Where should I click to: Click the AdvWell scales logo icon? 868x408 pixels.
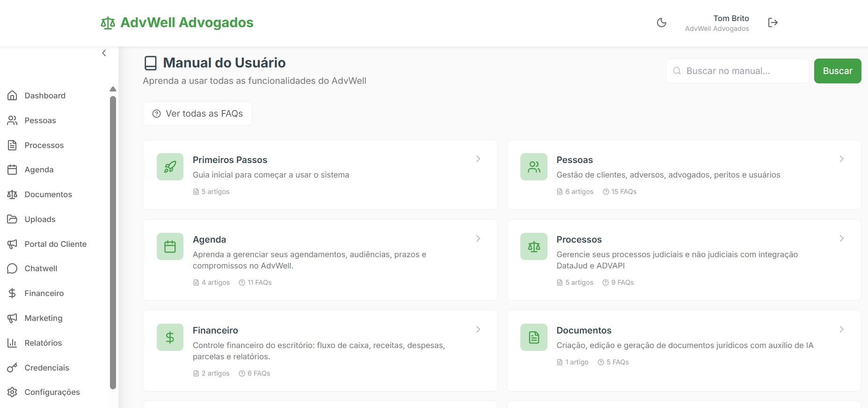[108, 22]
